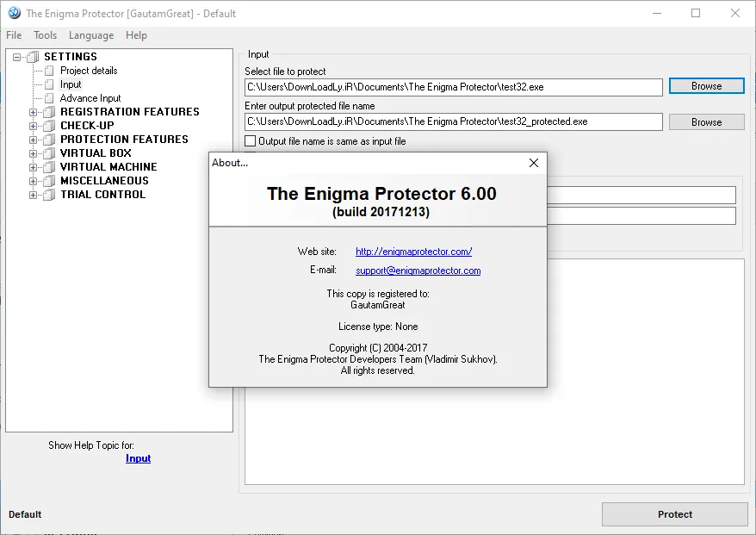Click the VIRTUAL BOX folder icon
The width and height of the screenshot is (756, 535).
pyautogui.click(x=49, y=153)
